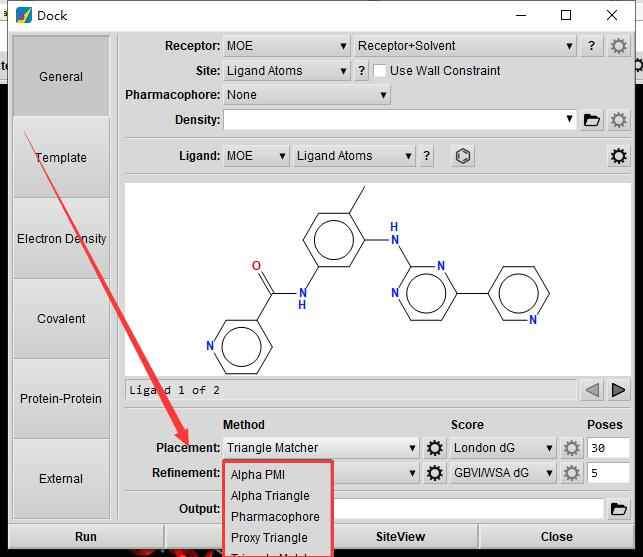Viewport: 643px width, 557px height.
Task: Browse Output file with folder icon
Action: (619, 509)
